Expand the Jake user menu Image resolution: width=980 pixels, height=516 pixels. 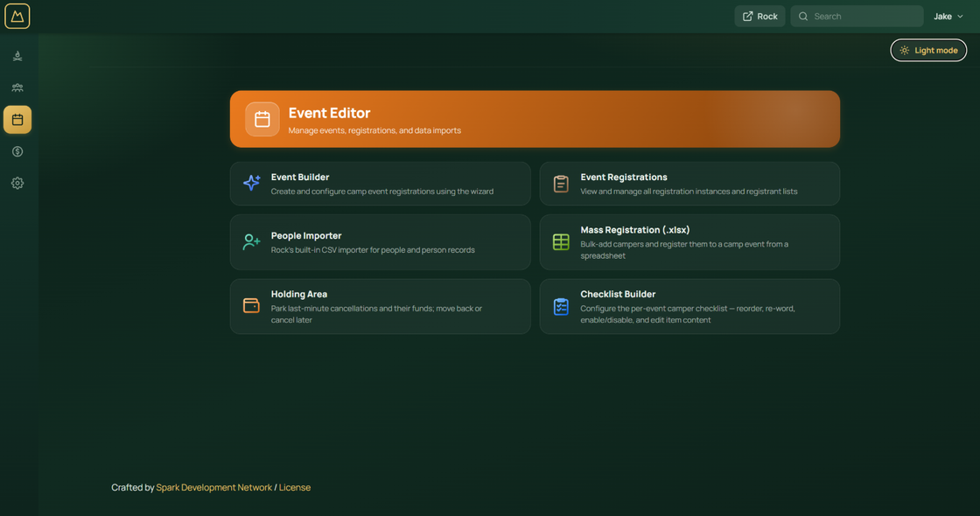tap(948, 17)
